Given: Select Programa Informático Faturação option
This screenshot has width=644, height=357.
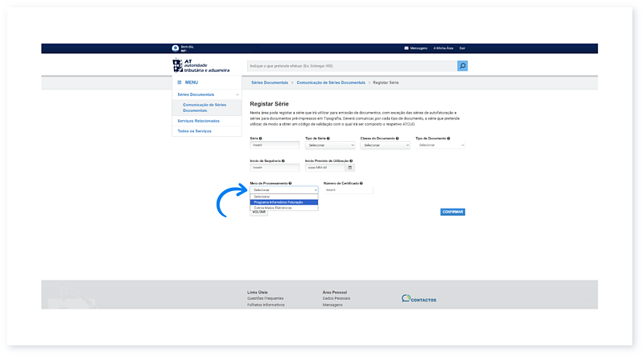Looking at the screenshot, I should tap(283, 202).
